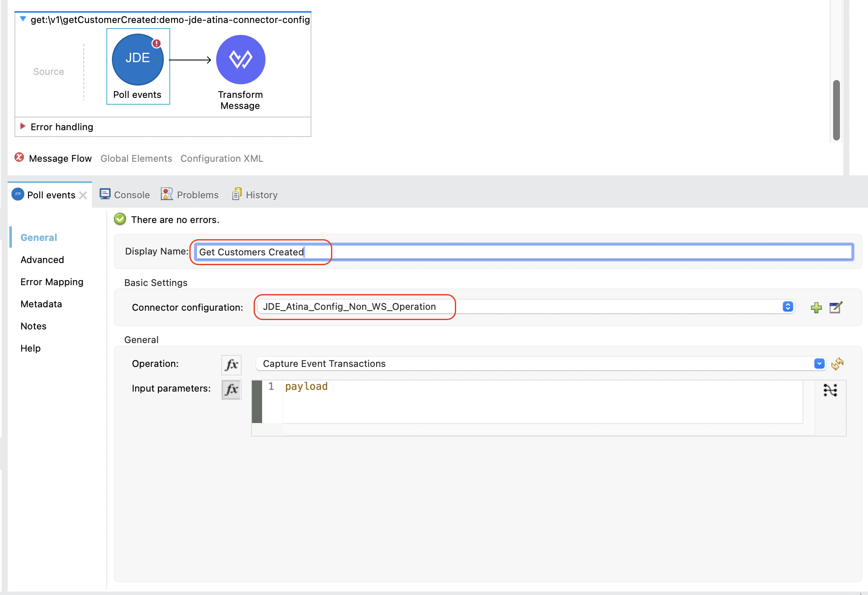Open the Operation dropdown list
868x595 pixels.
[x=819, y=363]
